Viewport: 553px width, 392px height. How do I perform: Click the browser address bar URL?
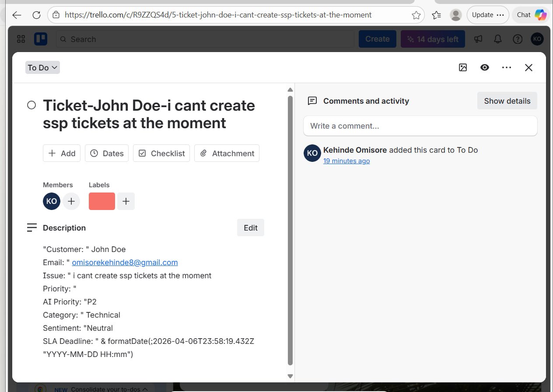pos(218,15)
